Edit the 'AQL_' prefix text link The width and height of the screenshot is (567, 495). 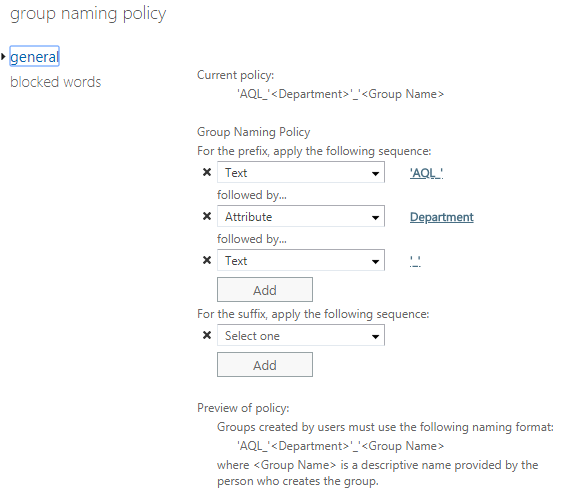(426, 173)
